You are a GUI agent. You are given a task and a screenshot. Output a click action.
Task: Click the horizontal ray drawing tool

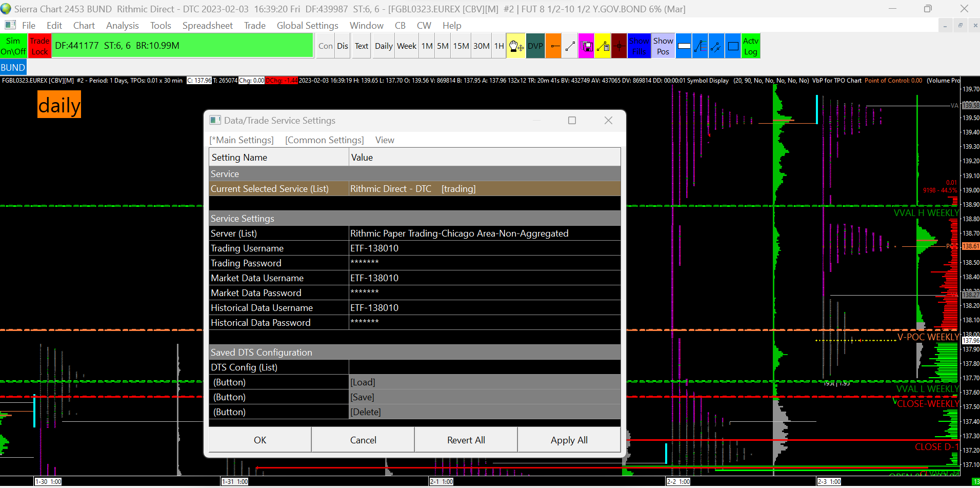pos(553,46)
